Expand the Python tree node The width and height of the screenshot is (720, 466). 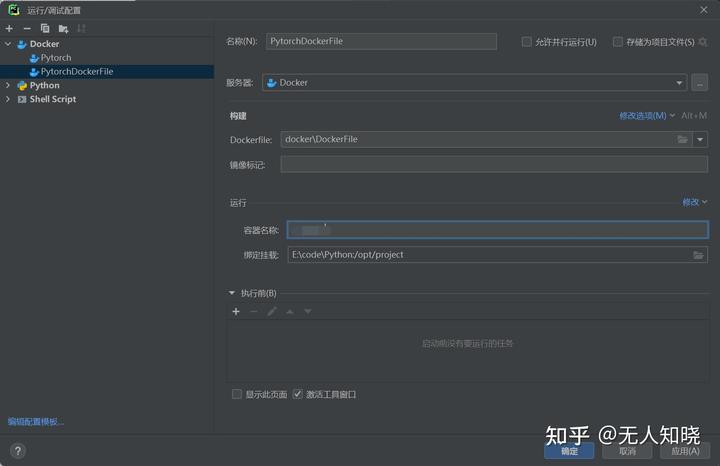[8, 85]
